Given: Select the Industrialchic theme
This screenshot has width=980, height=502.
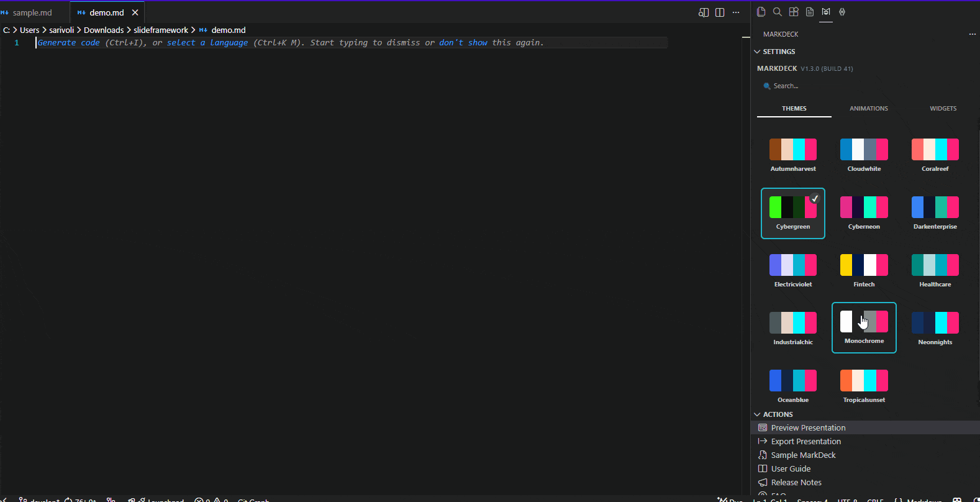Looking at the screenshot, I should click(793, 329).
